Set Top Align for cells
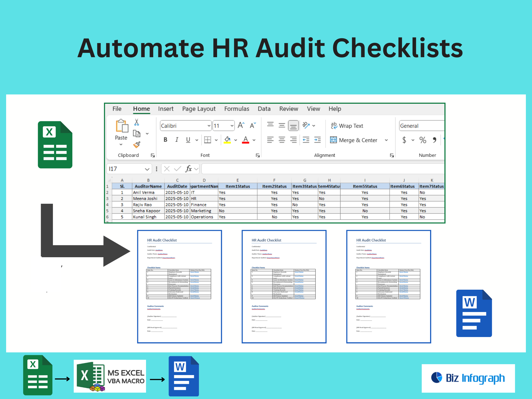Image resolution: width=532 pixels, height=399 pixels. (270, 125)
